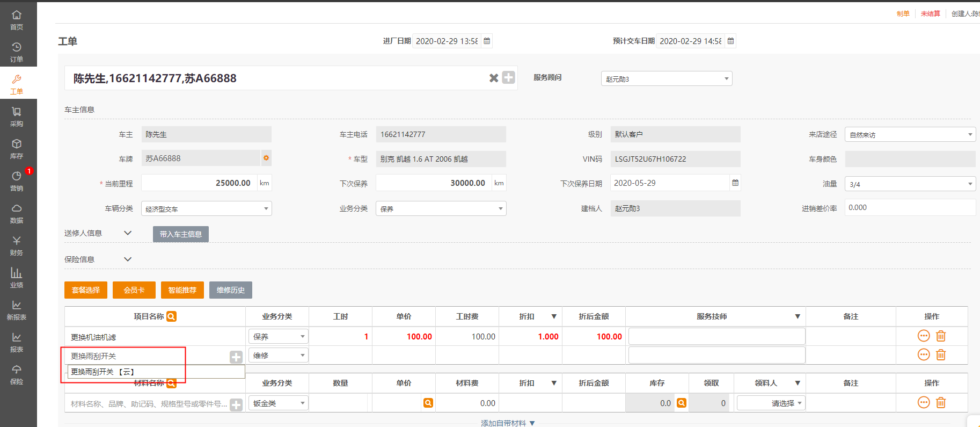Click more options icon in material row
980x427 pixels.
(924, 403)
